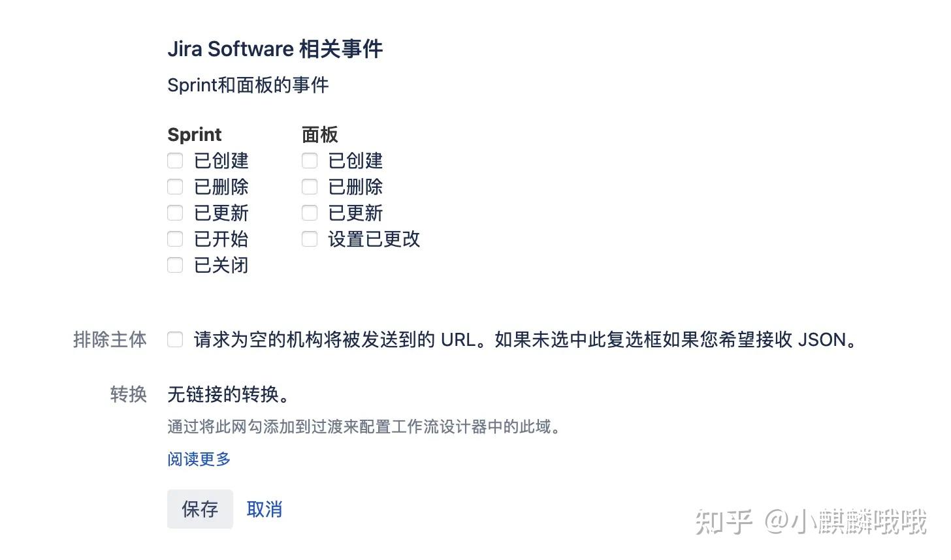Select the 排除主体 field label
Viewport: 951px width, 560px height.
tap(109, 339)
